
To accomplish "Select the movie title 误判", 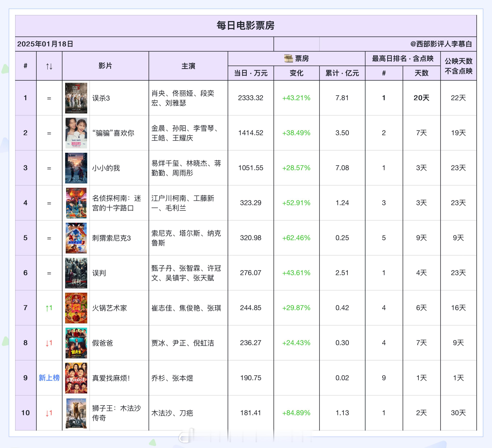I will (x=99, y=273).
